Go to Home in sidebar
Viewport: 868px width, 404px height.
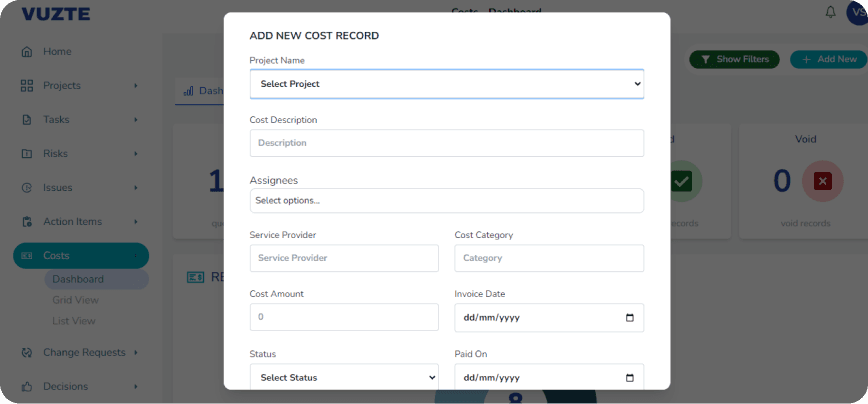pos(57,51)
